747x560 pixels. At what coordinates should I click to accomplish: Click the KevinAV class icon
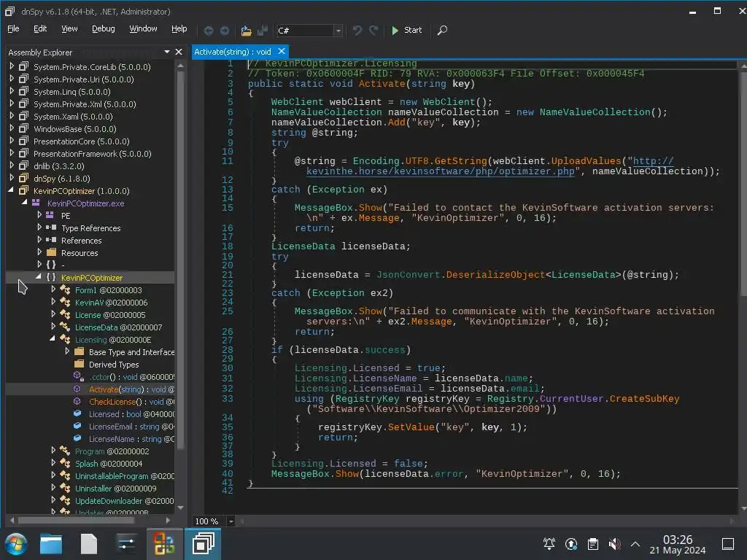[65, 302]
